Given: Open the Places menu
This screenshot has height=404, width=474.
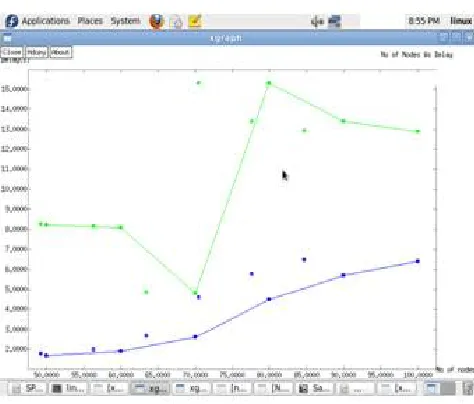Looking at the screenshot, I should [90, 21].
